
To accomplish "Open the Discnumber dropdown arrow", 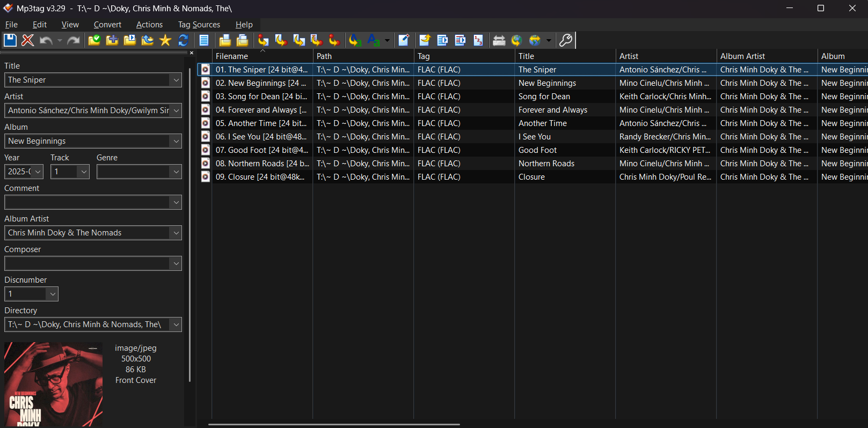I will [x=52, y=294].
